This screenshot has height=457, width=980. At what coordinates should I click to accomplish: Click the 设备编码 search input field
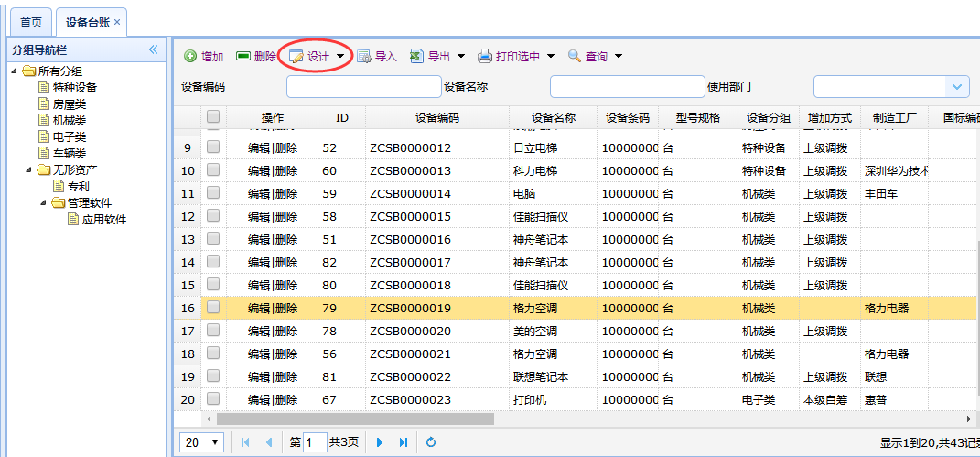(363, 86)
